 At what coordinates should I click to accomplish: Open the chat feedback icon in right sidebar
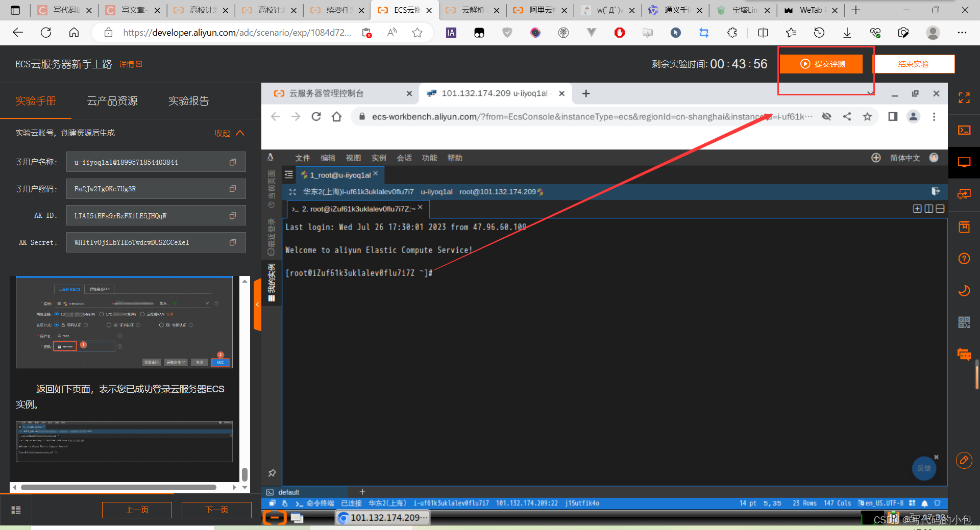coord(964,354)
